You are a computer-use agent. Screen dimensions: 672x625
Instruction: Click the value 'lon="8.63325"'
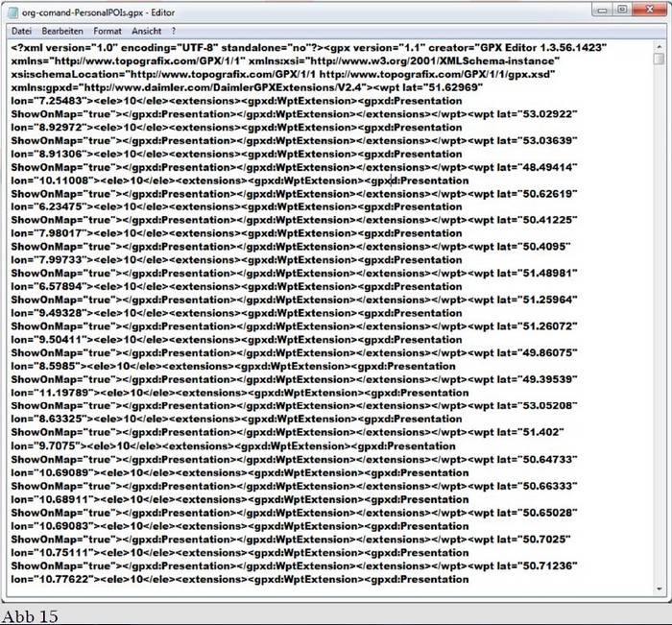pos(49,419)
